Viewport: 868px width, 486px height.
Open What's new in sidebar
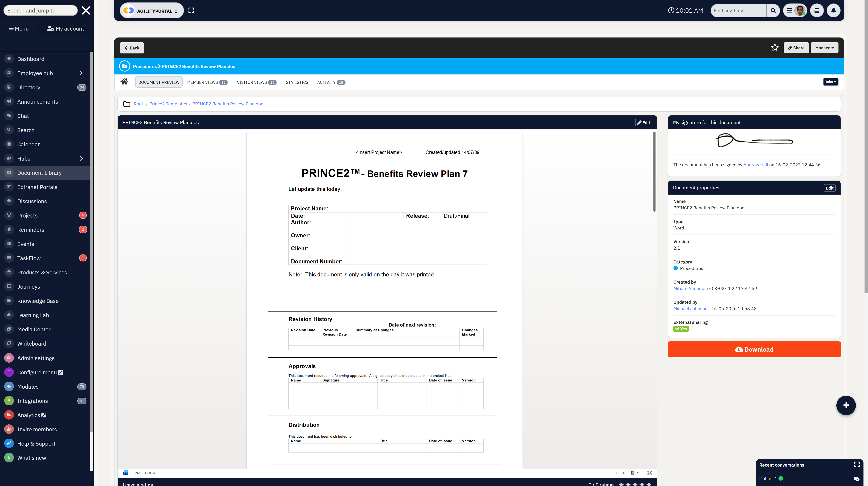[45, 458]
